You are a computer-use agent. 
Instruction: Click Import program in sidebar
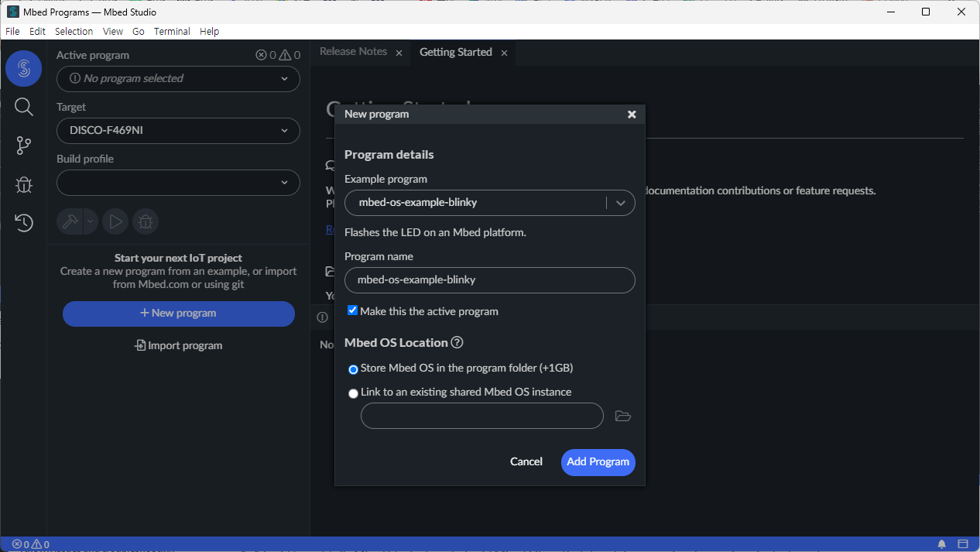click(179, 345)
